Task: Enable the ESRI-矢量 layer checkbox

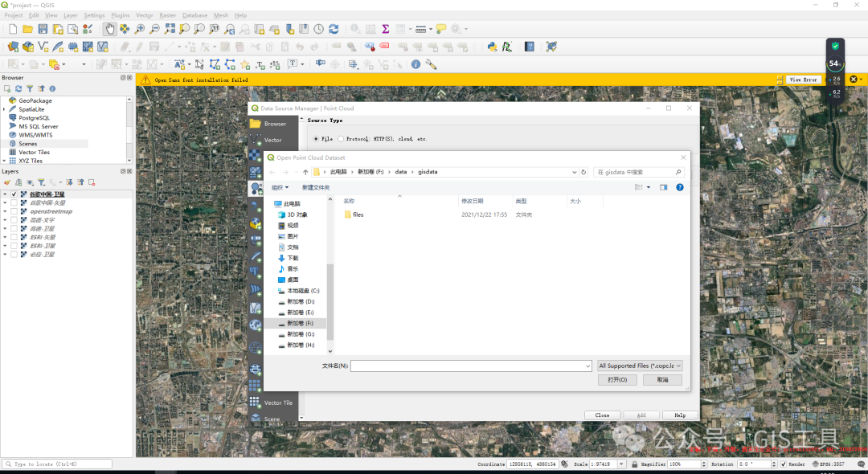Action: pos(14,237)
